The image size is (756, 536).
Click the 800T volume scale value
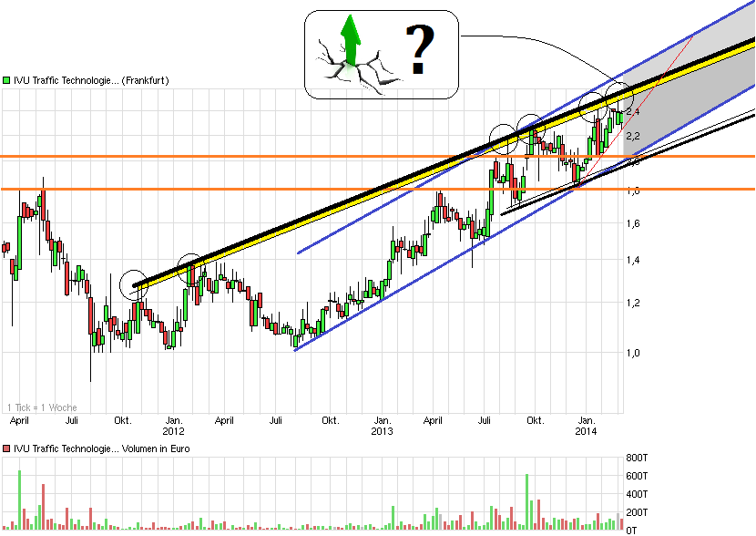pos(639,459)
